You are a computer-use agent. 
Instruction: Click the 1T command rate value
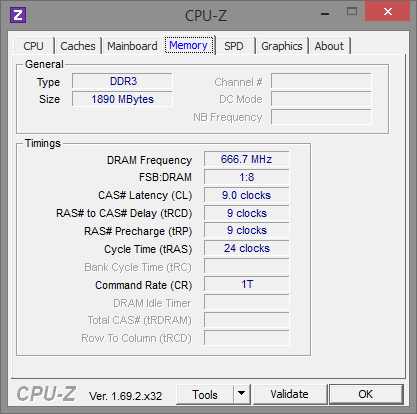click(x=247, y=284)
